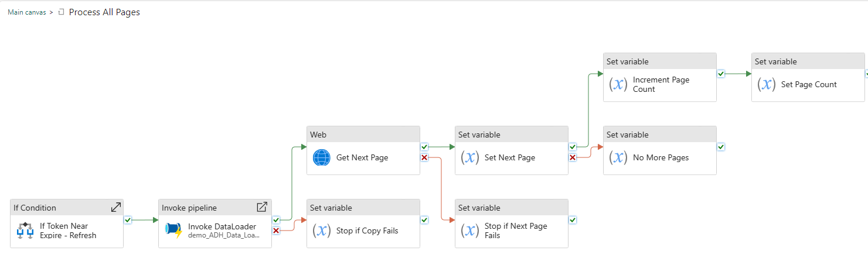
Task: Click the Increment Page Count variable icon
Action: (618, 84)
